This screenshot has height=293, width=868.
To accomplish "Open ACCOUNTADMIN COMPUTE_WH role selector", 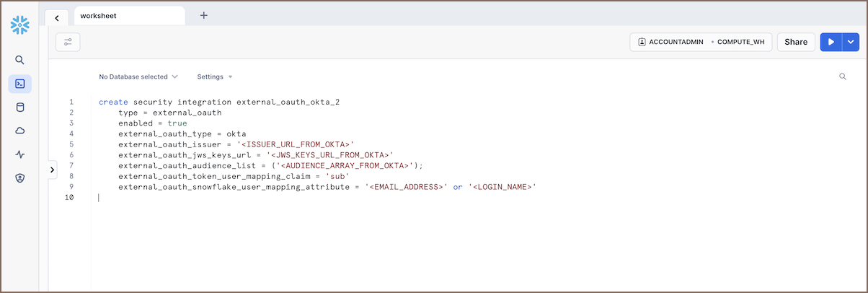I will coord(701,42).
